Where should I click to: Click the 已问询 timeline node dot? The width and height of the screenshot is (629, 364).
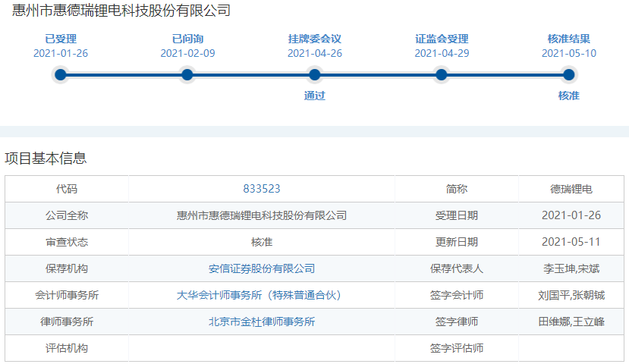coord(187,74)
